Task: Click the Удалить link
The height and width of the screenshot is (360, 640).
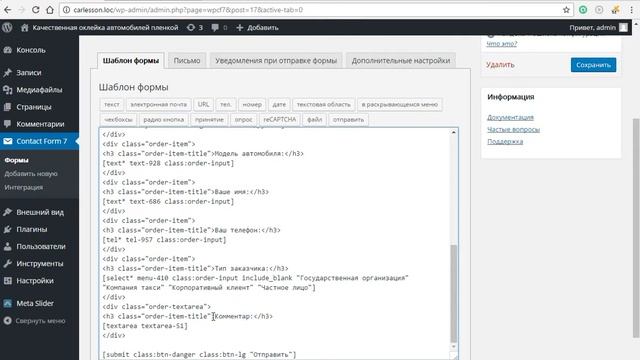Action: tap(500, 65)
